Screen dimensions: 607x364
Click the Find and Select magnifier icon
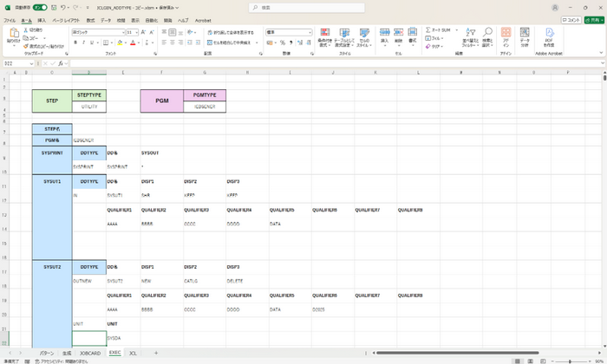[x=487, y=32]
